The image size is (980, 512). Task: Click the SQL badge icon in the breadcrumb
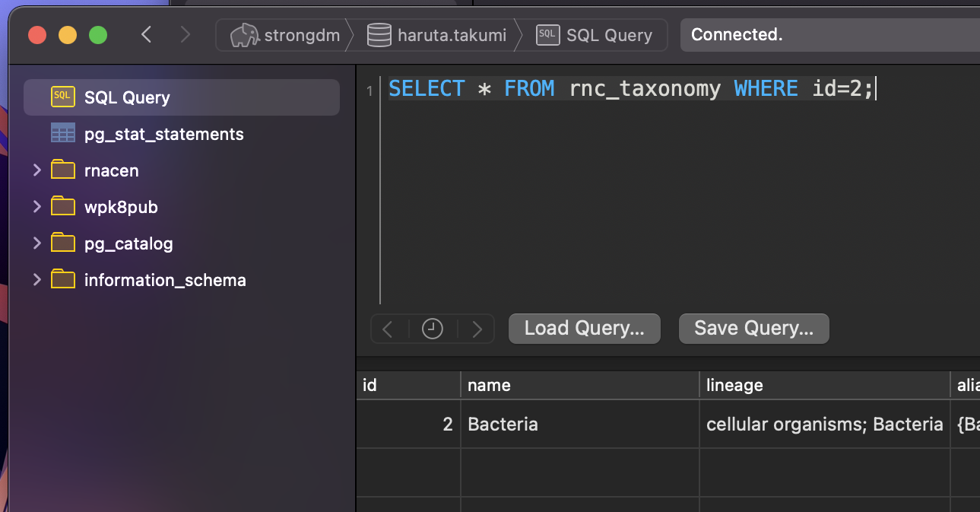pyautogui.click(x=547, y=35)
